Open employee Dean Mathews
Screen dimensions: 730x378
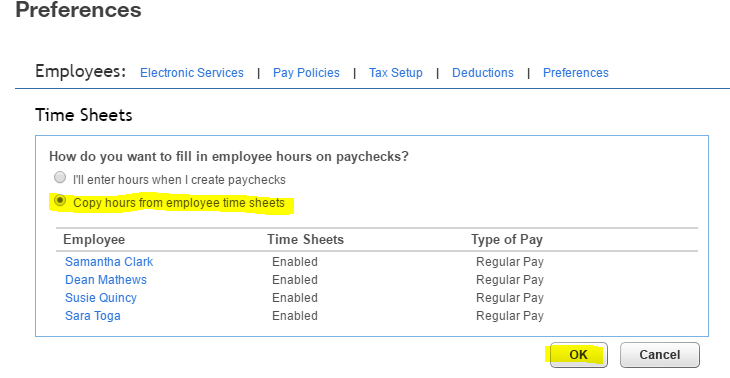(106, 280)
